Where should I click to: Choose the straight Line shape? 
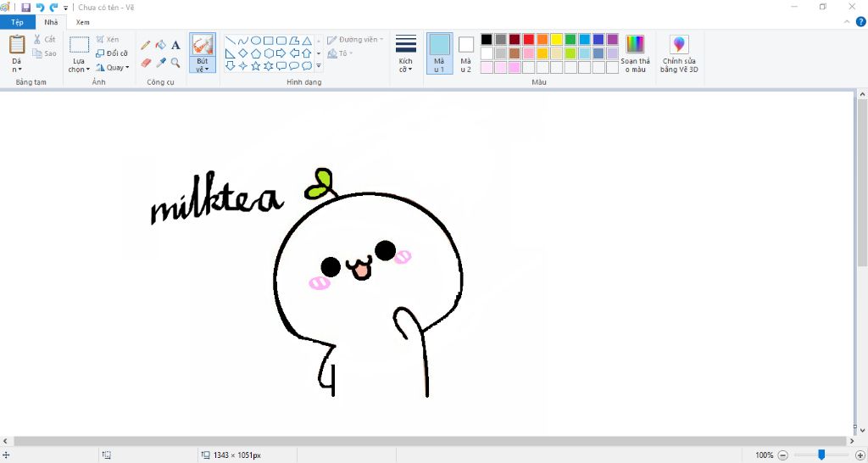point(231,41)
